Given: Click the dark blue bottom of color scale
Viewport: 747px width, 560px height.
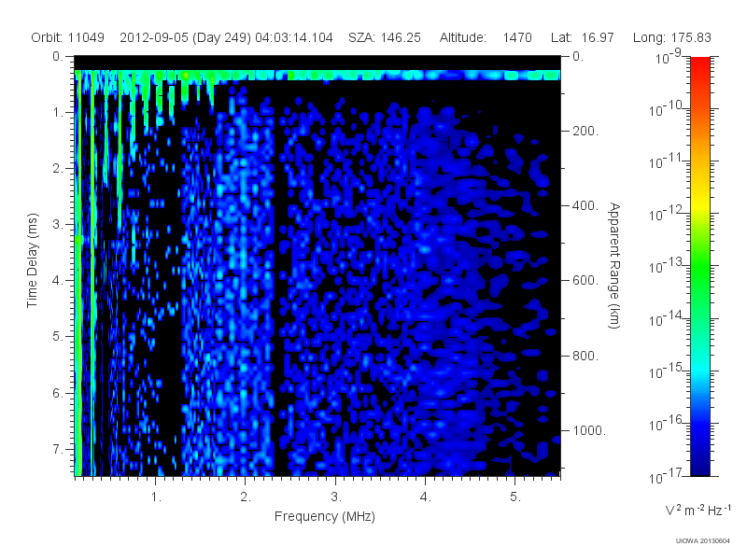Looking at the screenshot, I should pyautogui.click(x=699, y=467).
